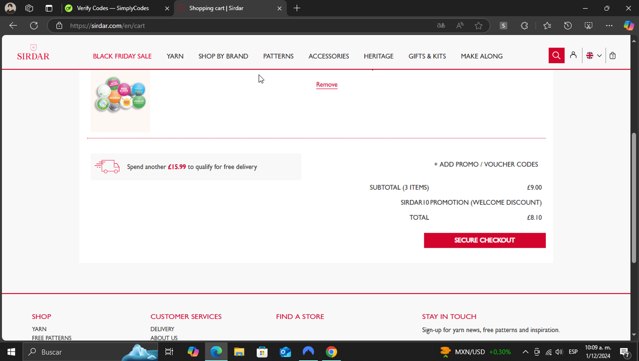Click the page vertical scrollbar
This screenshot has height=361, width=639.
[x=634, y=198]
